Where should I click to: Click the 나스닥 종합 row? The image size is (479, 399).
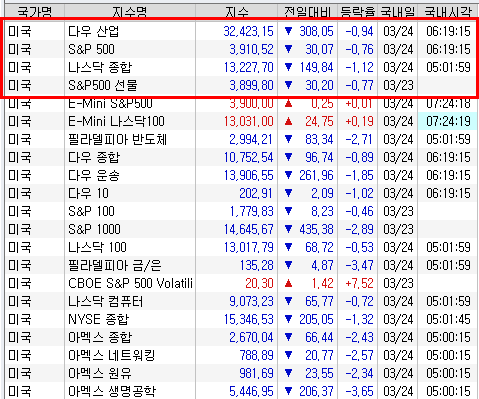point(241,67)
